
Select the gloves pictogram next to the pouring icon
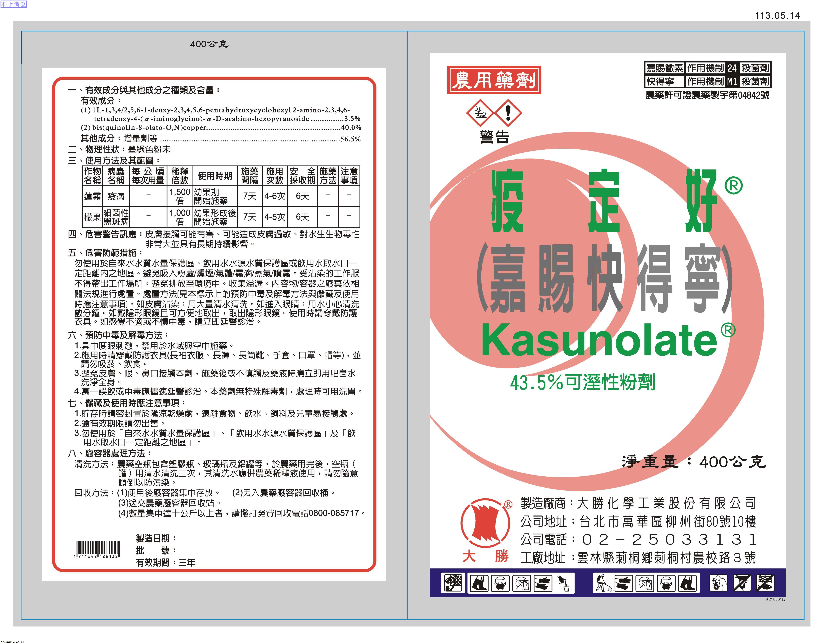(x=543, y=583)
